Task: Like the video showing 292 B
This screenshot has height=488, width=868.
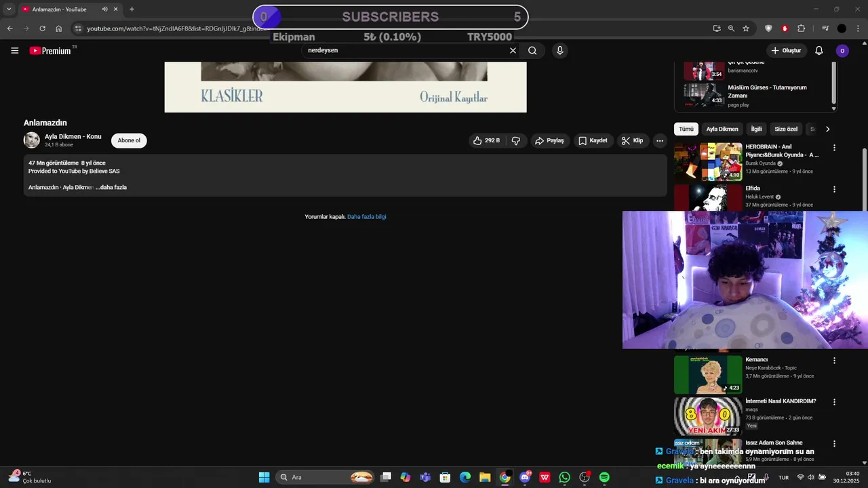Action: [486, 140]
